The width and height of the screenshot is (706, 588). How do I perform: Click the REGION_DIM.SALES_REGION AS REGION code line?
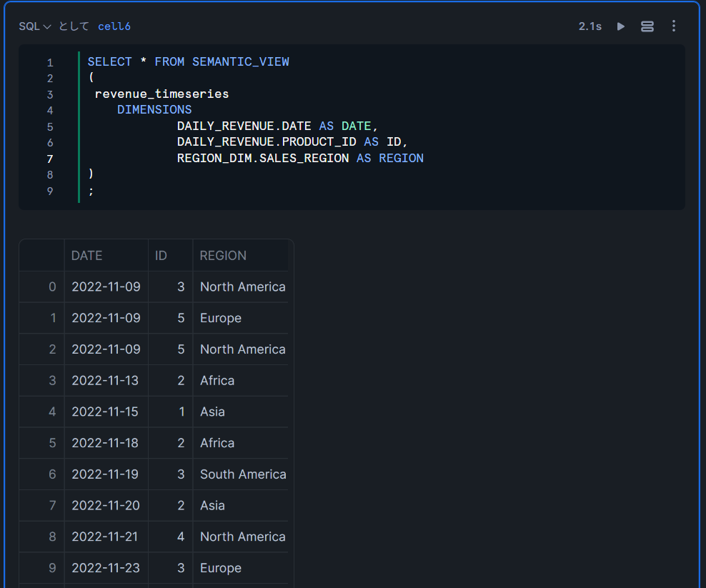click(300, 158)
